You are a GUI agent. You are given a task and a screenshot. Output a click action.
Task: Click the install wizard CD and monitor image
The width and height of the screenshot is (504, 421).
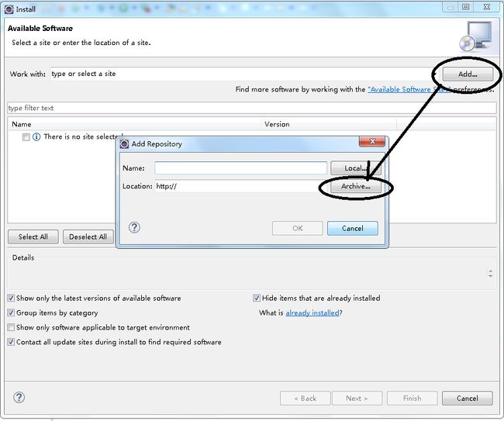(476, 36)
